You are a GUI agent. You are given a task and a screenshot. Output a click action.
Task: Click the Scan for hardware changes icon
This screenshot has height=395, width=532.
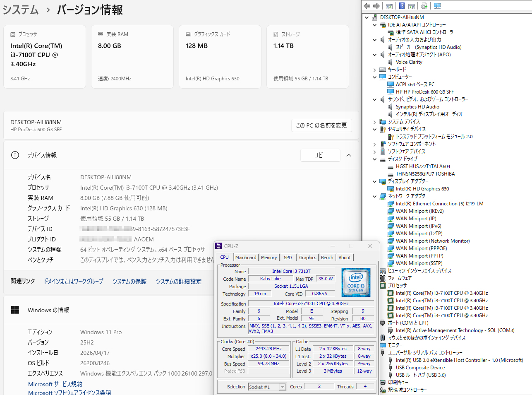437,6
